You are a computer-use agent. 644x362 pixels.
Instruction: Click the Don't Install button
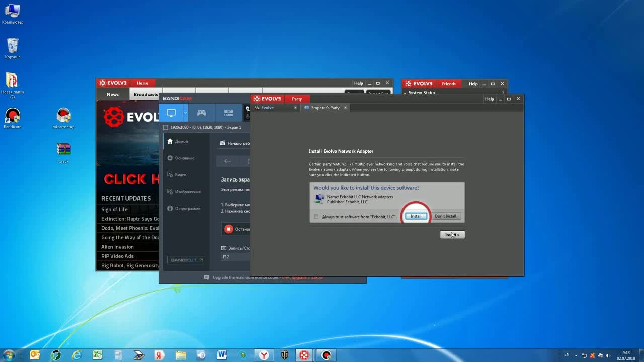pos(445,216)
